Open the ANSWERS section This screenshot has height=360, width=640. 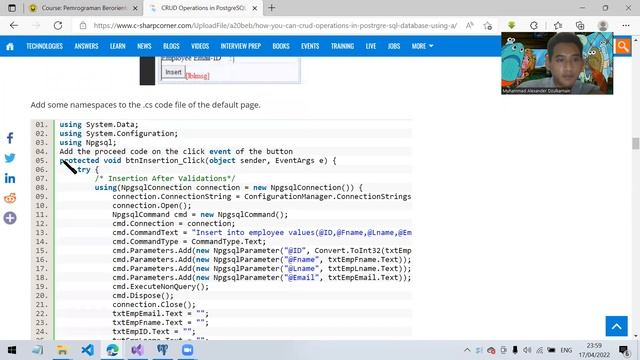tap(86, 46)
